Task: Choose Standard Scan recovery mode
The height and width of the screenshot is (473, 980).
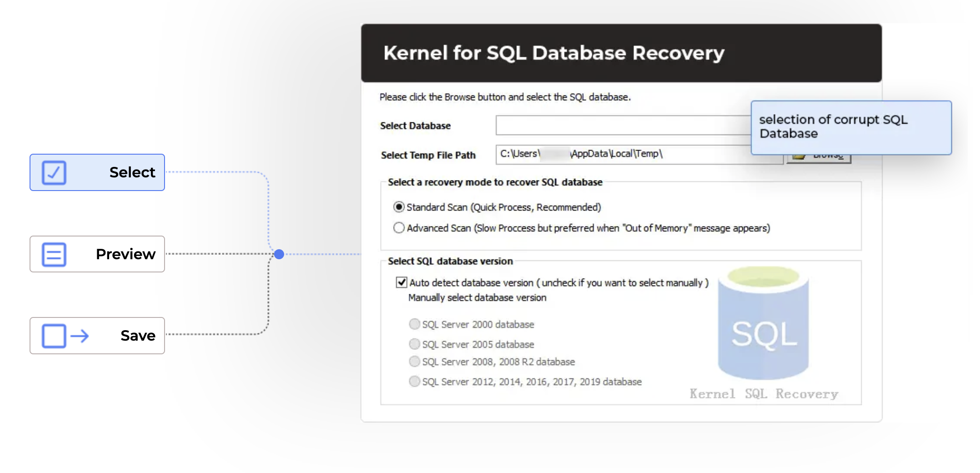Action: 399,207
